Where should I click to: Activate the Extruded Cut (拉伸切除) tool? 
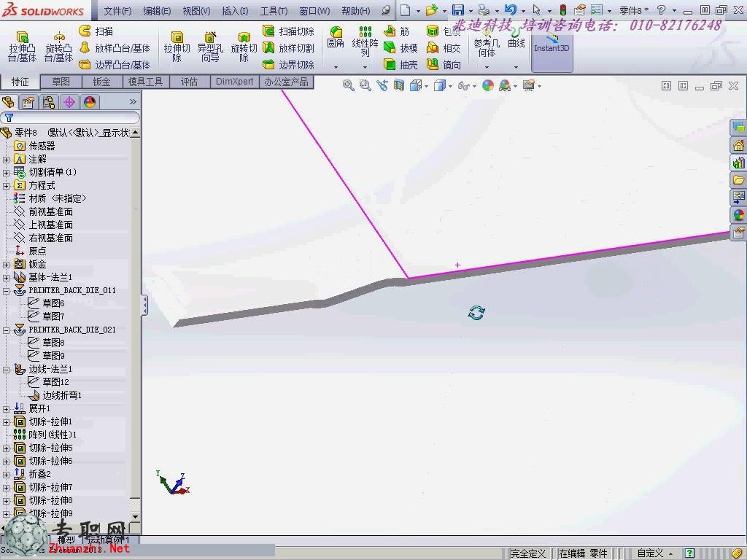coord(177,47)
